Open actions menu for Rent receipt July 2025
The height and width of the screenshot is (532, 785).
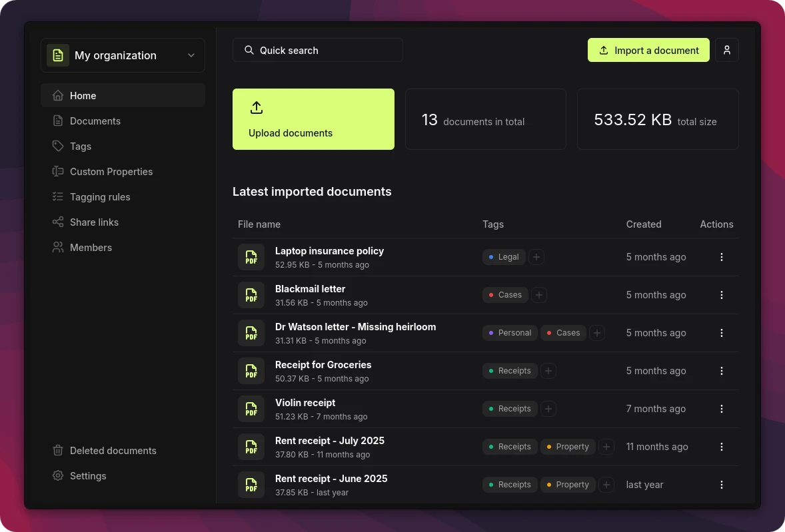[722, 447]
